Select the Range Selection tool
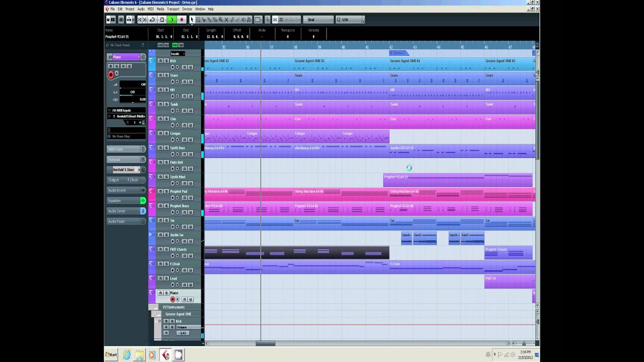 click(198, 20)
